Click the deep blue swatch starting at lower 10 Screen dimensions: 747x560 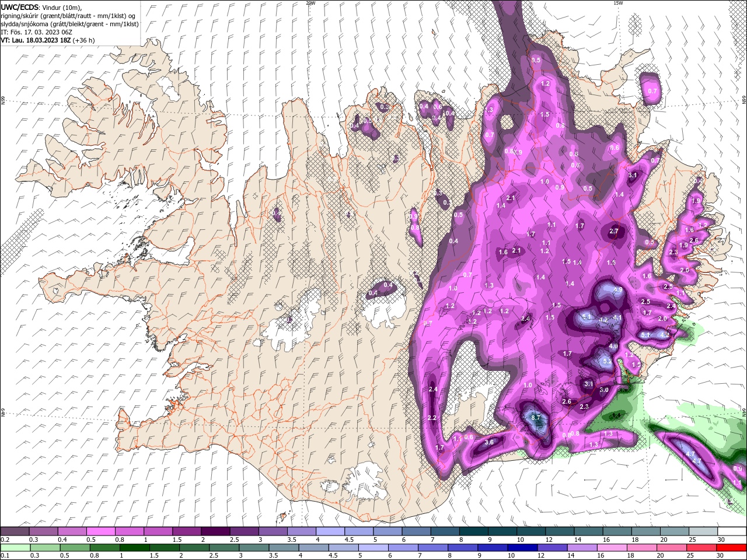coord(522,548)
